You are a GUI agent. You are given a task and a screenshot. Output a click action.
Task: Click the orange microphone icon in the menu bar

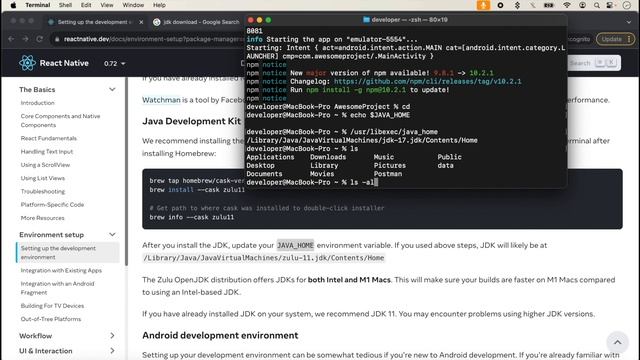pyautogui.click(x=483, y=5)
